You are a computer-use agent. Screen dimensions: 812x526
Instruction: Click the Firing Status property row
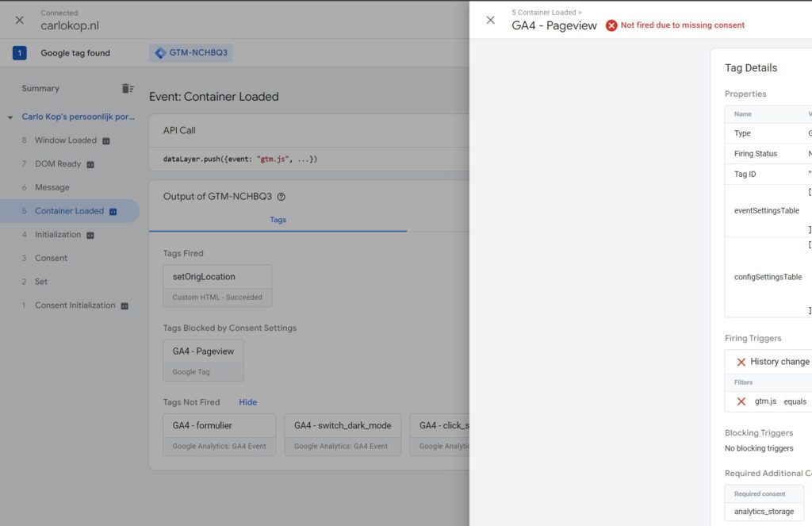[x=768, y=154]
